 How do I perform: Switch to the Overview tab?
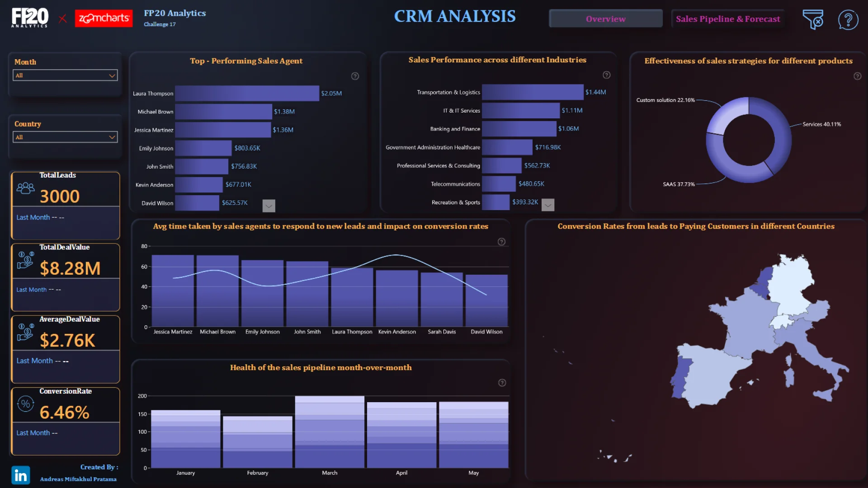606,19
